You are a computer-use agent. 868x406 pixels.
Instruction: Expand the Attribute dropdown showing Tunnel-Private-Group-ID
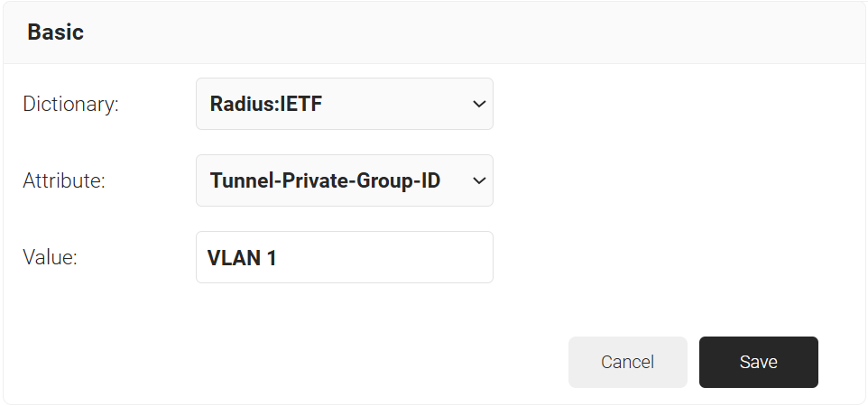coord(344,180)
